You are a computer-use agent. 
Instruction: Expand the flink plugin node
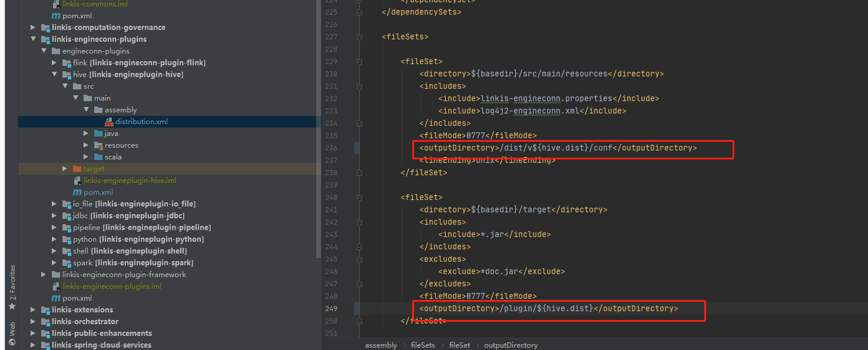click(x=54, y=63)
